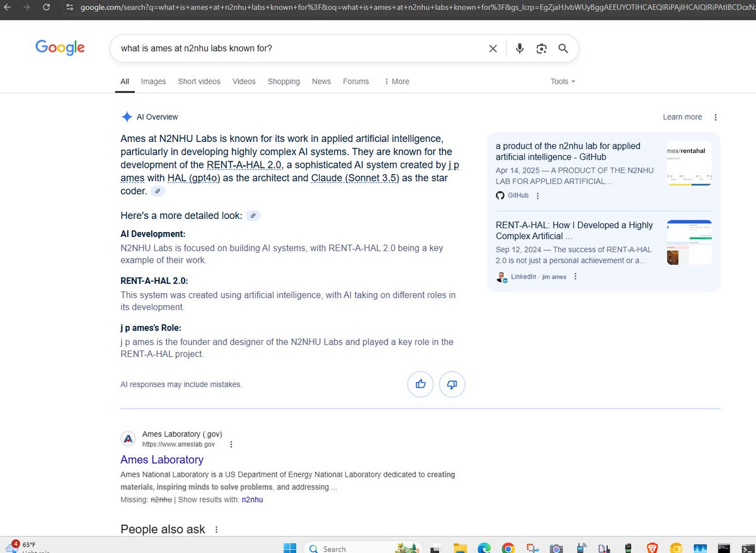
Task: Clear the search box text with X
Action: (x=493, y=49)
